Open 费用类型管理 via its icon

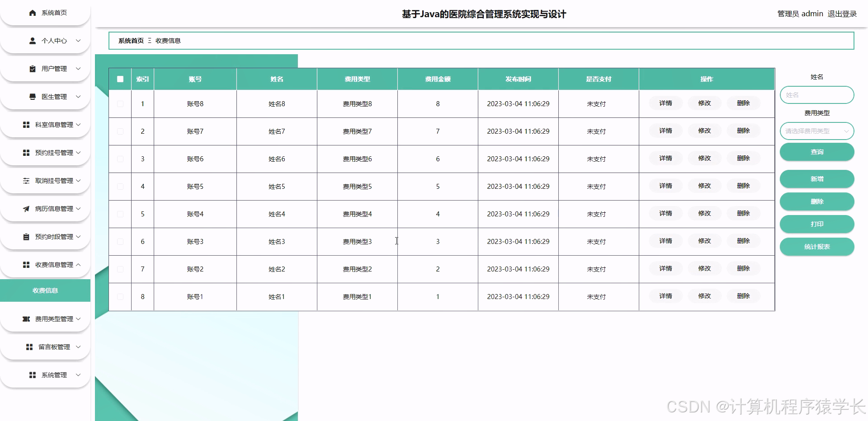(26, 318)
